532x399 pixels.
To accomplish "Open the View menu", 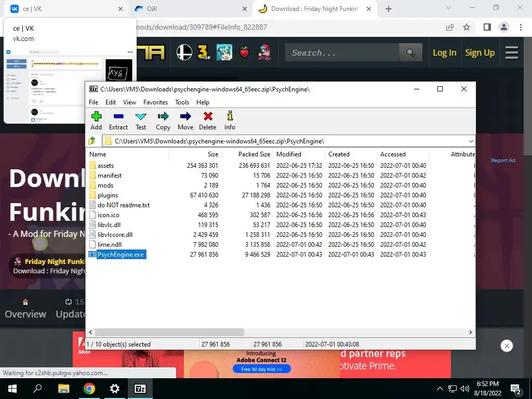I will (x=129, y=102).
